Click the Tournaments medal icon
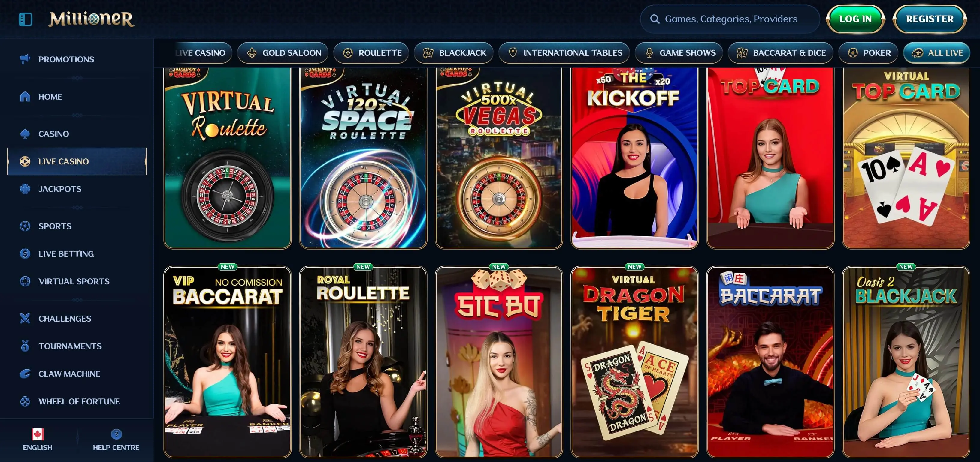This screenshot has height=462, width=980. pyautogui.click(x=25, y=346)
